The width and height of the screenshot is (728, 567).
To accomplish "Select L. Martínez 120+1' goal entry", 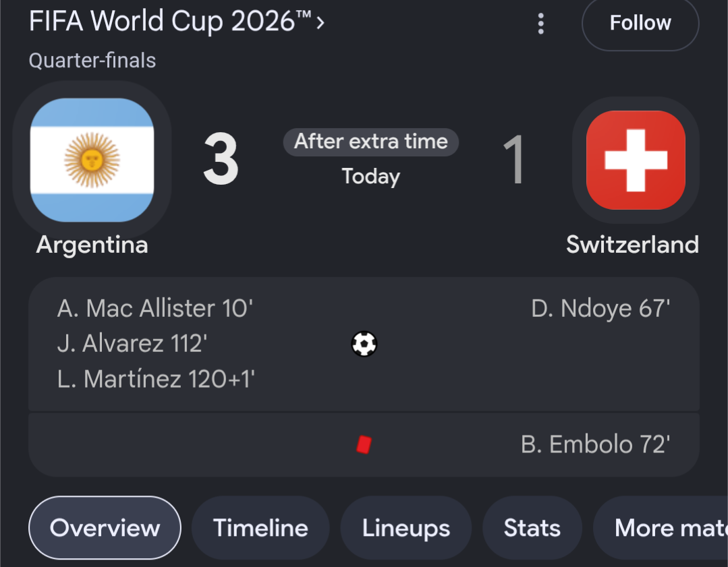I will [156, 379].
